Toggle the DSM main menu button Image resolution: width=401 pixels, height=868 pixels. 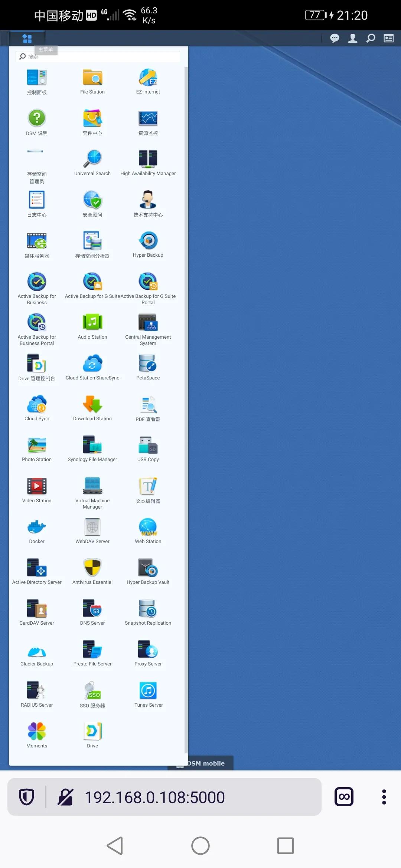click(x=27, y=38)
